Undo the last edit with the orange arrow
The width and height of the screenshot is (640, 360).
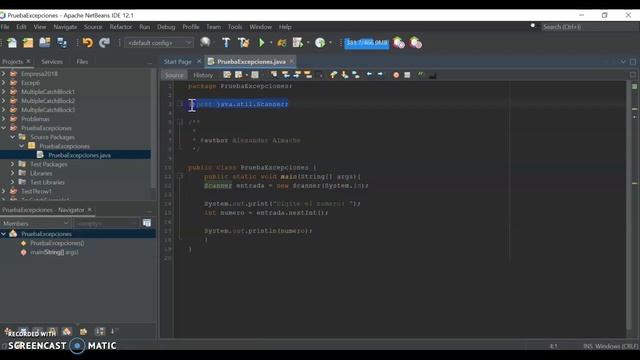tap(87, 42)
